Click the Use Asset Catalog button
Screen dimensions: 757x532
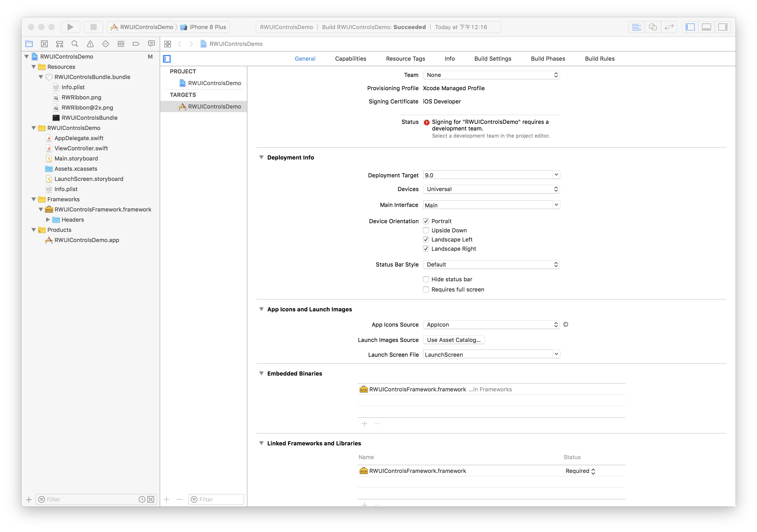[x=453, y=340]
